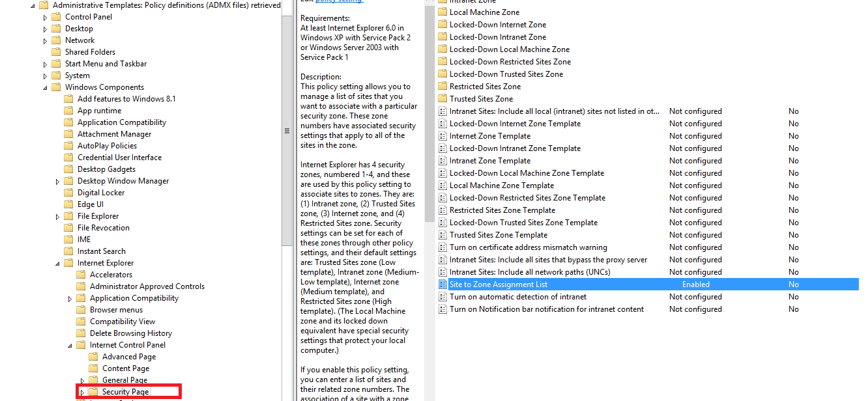Click the Attachment Manager folder icon
This screenshot has height=401, width=868.
click(x=68, y=134)
